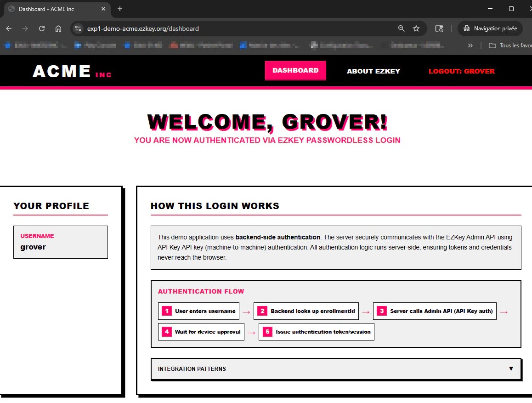Go to About EZKey page
Image resolution: width=532 pixels, height=403 pixels.
point(373,71)
